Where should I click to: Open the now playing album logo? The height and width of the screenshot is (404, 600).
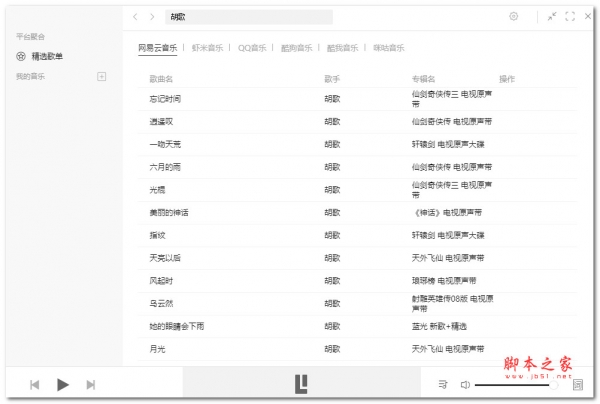300,383
